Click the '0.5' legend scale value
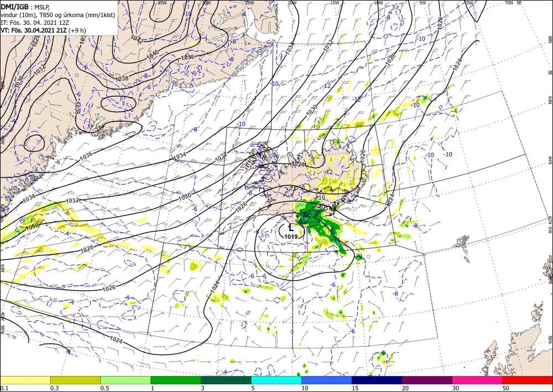 105,388
